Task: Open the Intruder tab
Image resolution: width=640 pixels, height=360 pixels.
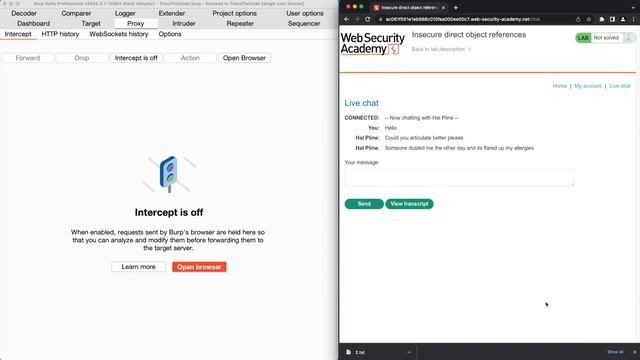Action: [x=184, y=24]
